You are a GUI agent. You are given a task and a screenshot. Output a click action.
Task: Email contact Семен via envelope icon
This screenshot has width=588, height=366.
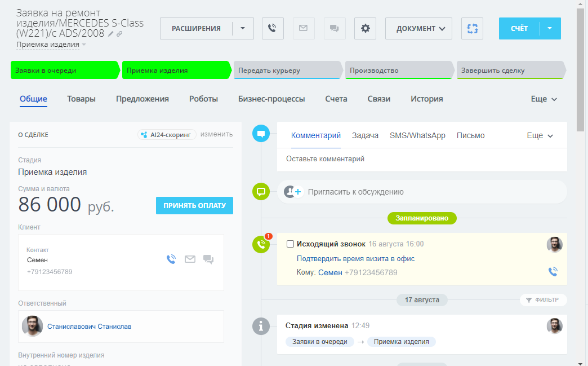190,259
